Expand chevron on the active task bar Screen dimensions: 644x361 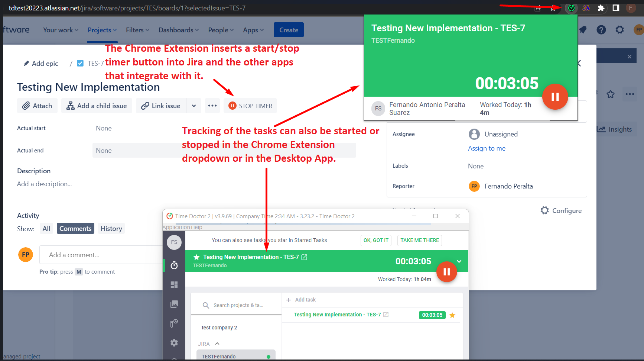(459, 261)
